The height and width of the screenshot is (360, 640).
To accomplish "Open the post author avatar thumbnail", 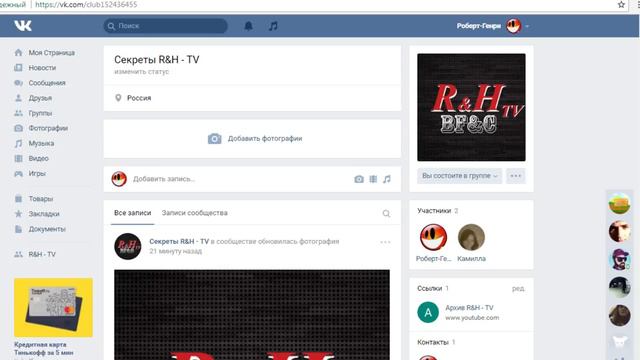I will 128,247.
